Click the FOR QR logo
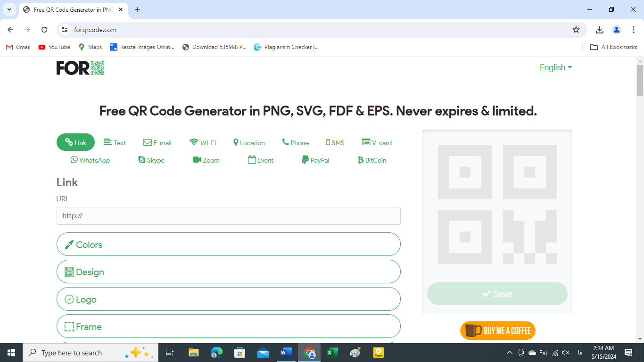 [80, 68]
